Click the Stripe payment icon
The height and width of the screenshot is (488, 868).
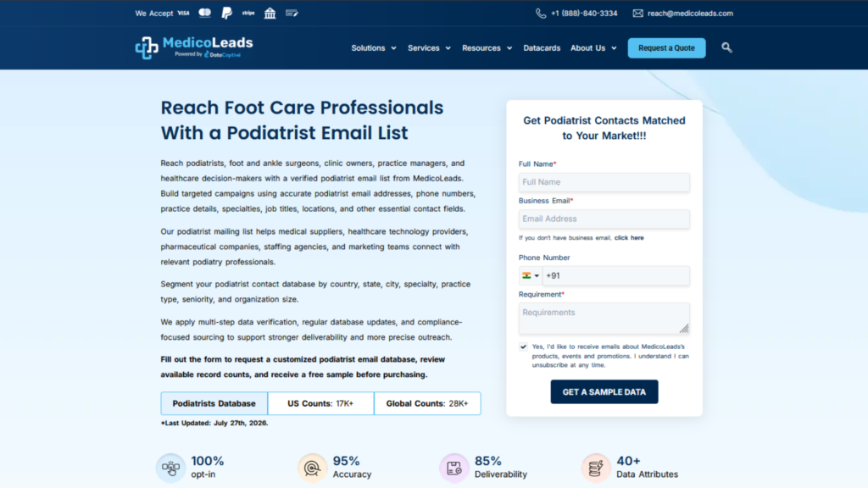(x=248, y=13)
